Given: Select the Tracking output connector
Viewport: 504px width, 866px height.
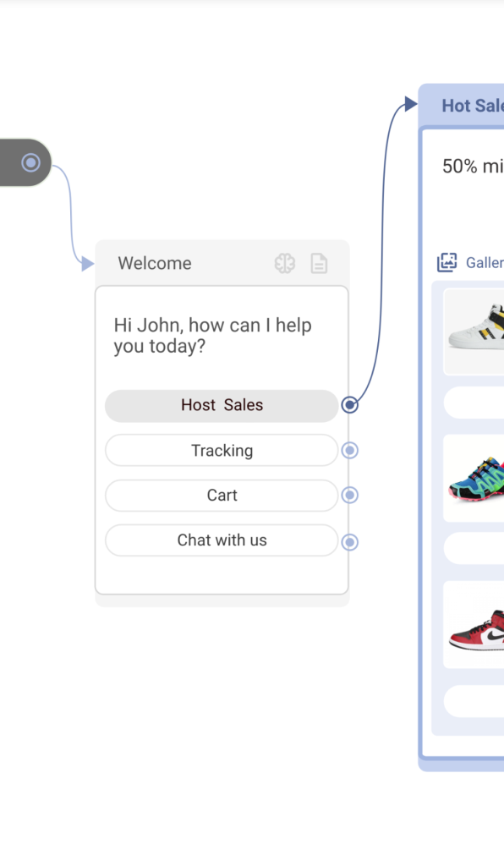Looking at the screenshot, I should [x=349, y=451].
